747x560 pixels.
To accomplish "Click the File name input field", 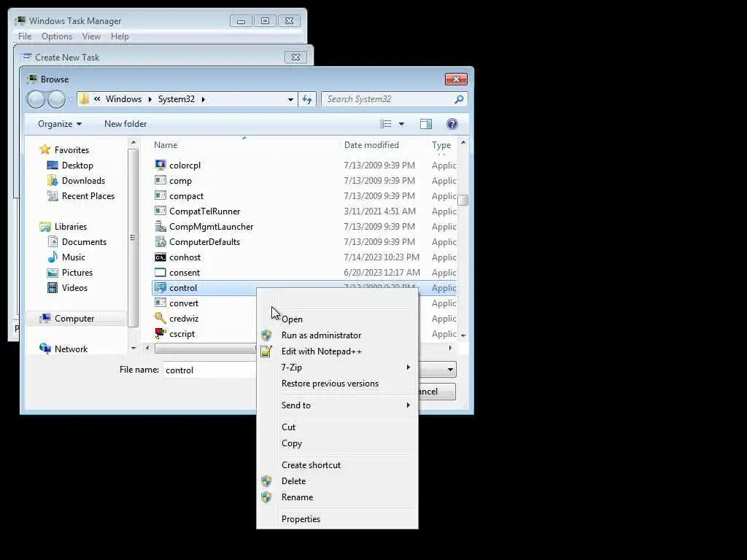I will [x=209, y=370].
